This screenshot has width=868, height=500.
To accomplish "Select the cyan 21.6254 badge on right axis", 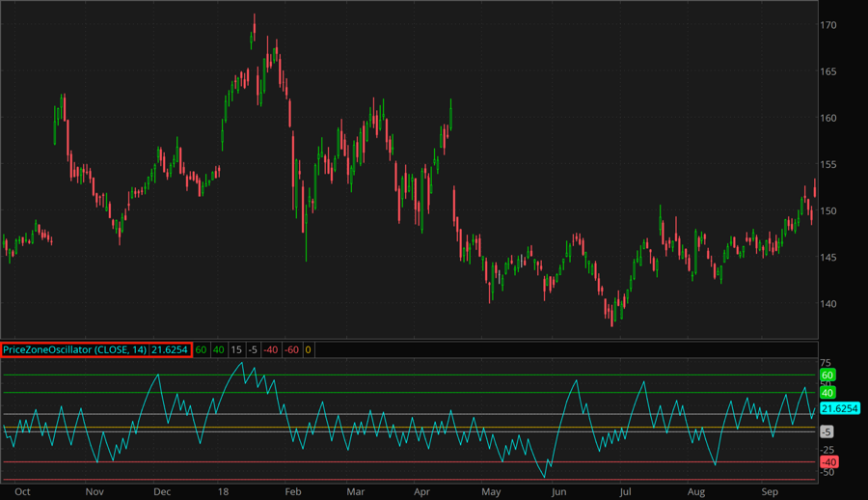I will click(x=839, y=409).
